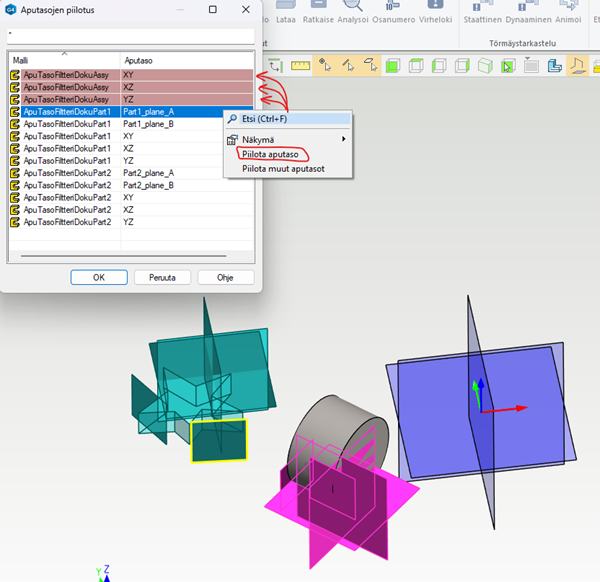Choose Piilota aputaso from context menu

point(270,154)
